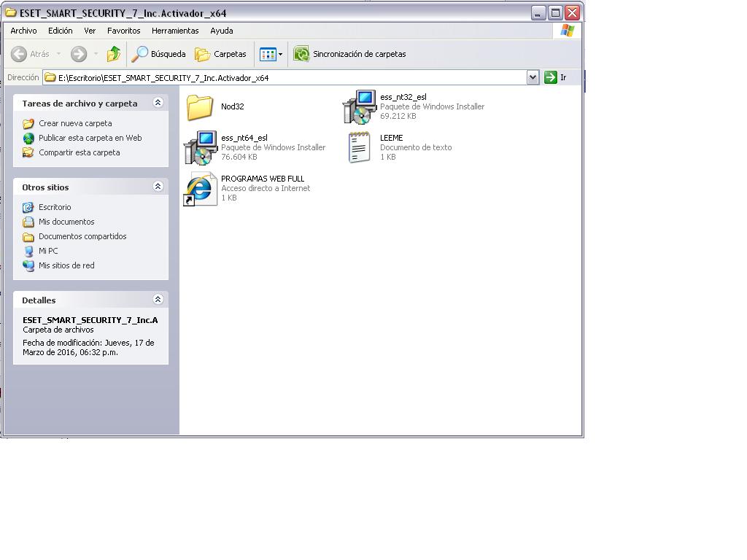The width and height of the screenshot is (747, 560).
Task: Open the Favoritos menu
Action: [124, 31]
